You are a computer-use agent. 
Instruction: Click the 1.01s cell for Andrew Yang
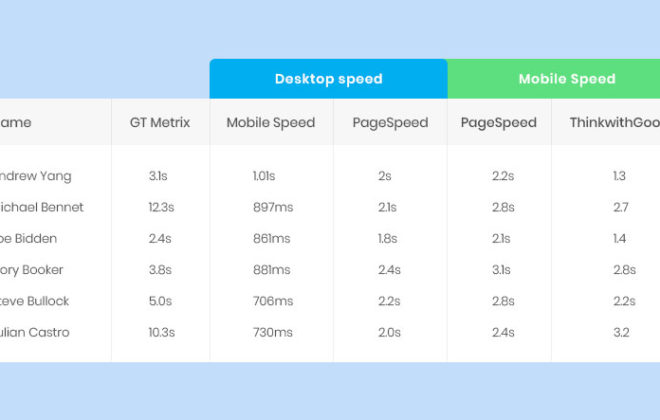click(x=264, y=176)
